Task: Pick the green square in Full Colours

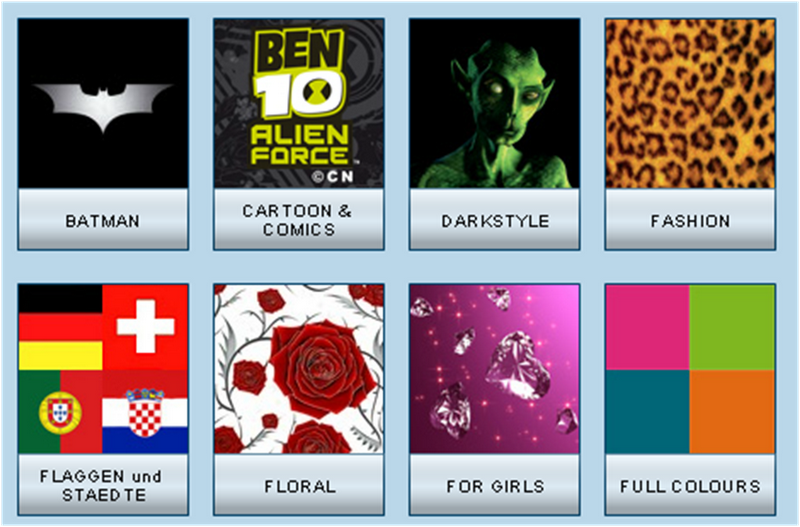Action: coord(733,327)
